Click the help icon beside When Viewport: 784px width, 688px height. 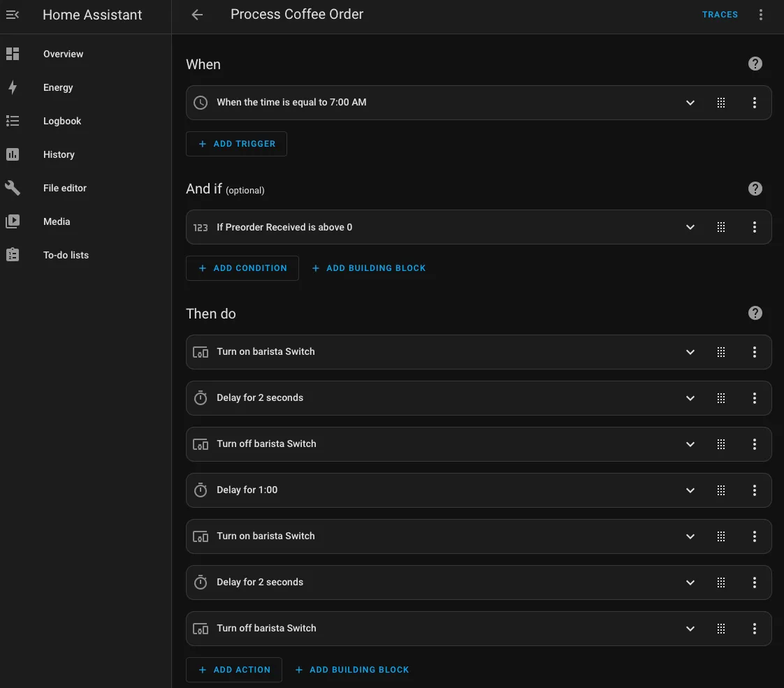755,64
